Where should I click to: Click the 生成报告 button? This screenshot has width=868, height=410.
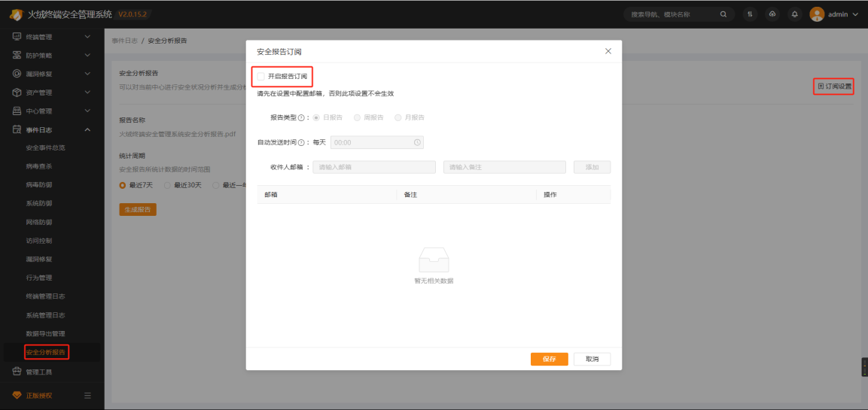(138, 210)
